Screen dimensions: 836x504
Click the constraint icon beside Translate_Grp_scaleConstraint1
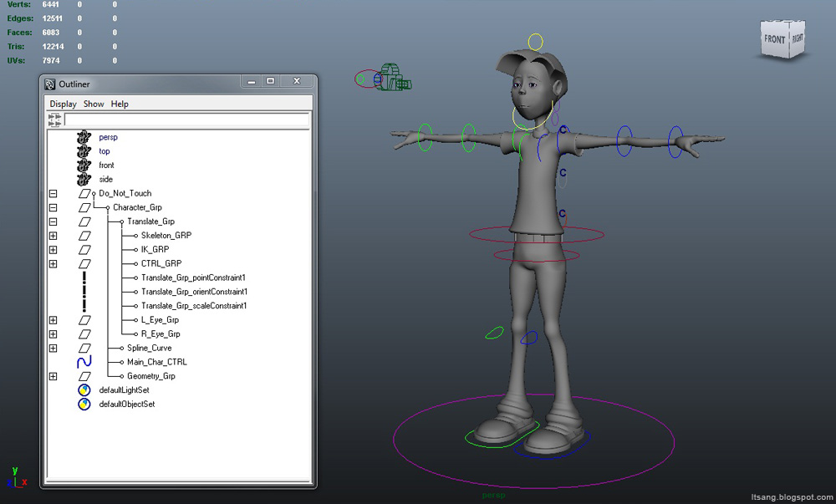(84, 306)
